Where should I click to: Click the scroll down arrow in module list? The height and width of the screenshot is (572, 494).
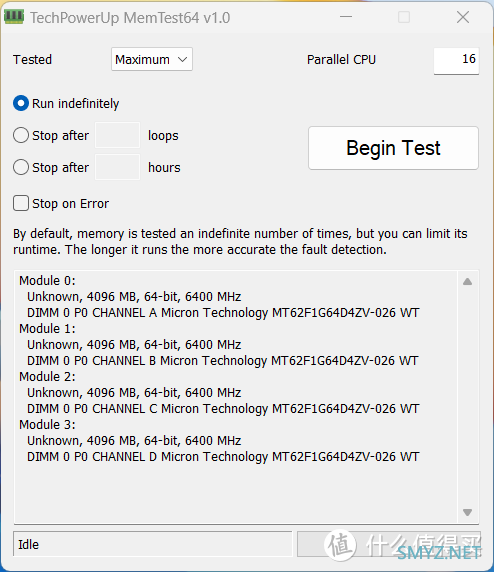[x=467, y=512]
